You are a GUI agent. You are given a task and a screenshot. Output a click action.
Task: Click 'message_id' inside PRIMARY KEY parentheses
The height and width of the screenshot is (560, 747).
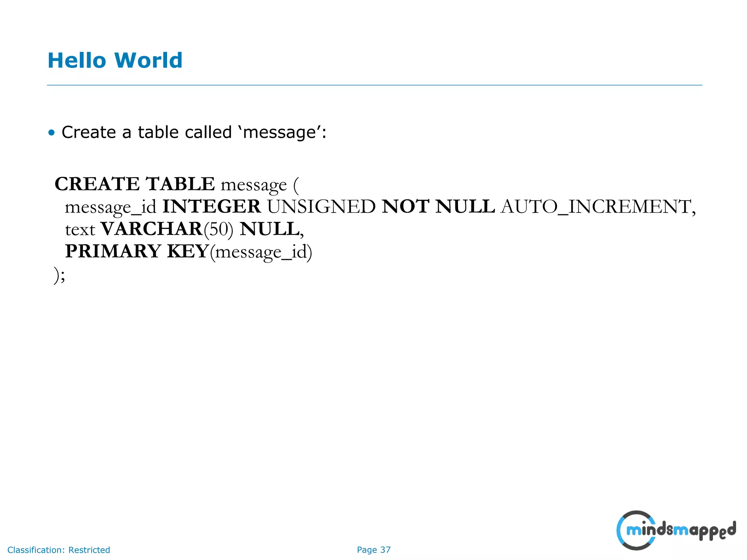click(261, 252)
